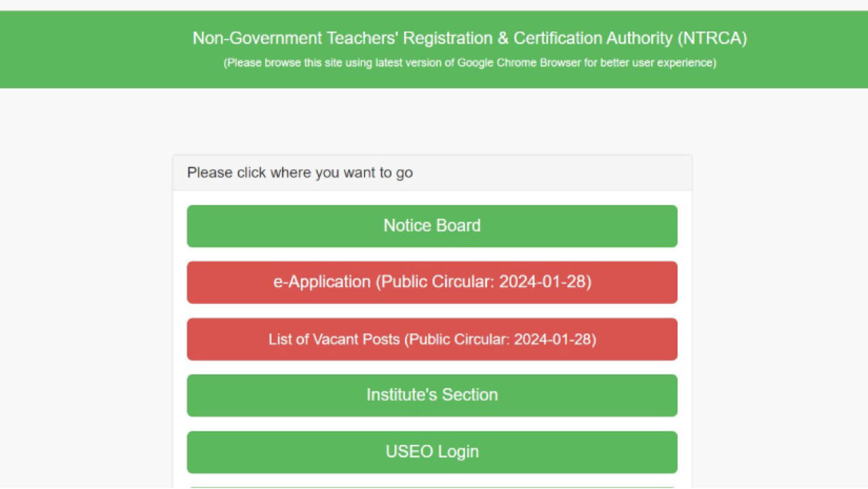Select the green USEO Login button

point(432,452)
